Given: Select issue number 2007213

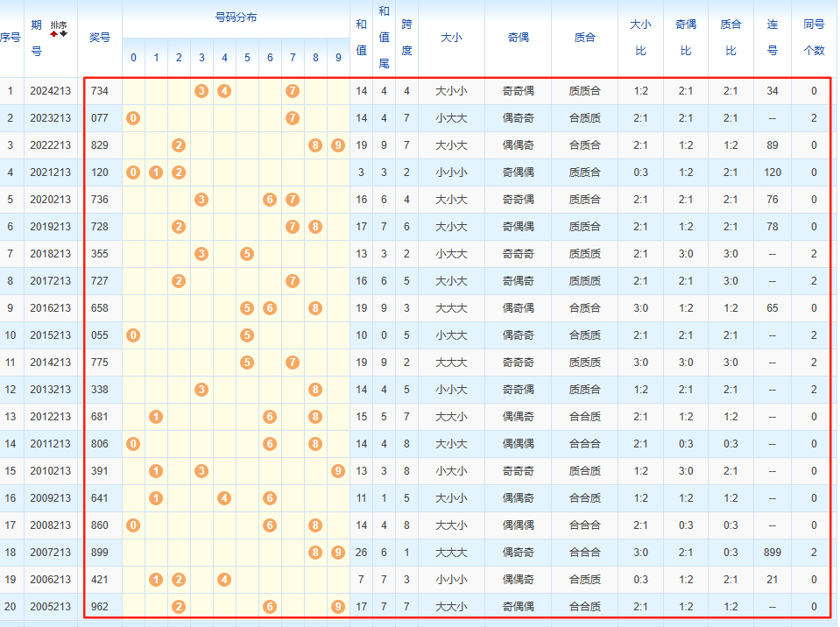Looking at the screenshot, I should 50,553.
